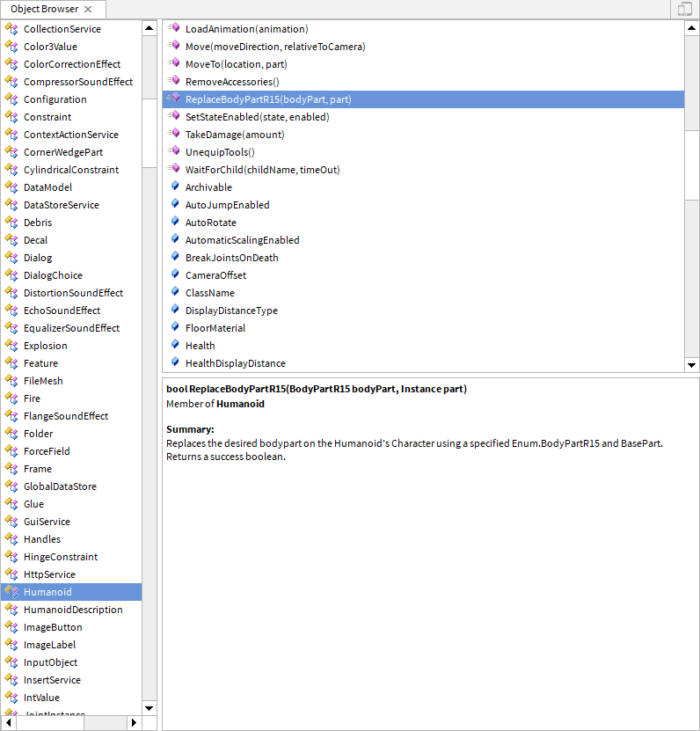Click the pink method icon beside TakeDamage
The image size is (700, 731).
(x=173, y=135)
